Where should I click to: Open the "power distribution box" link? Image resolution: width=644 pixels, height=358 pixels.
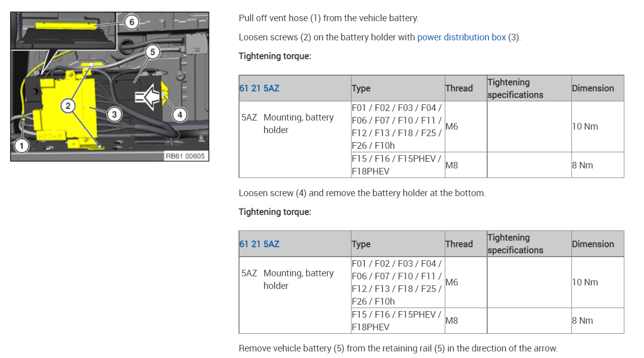click(461, 37)
